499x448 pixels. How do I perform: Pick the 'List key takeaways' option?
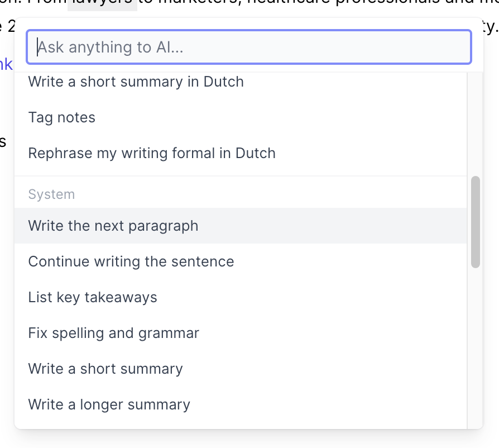(240, 297)
